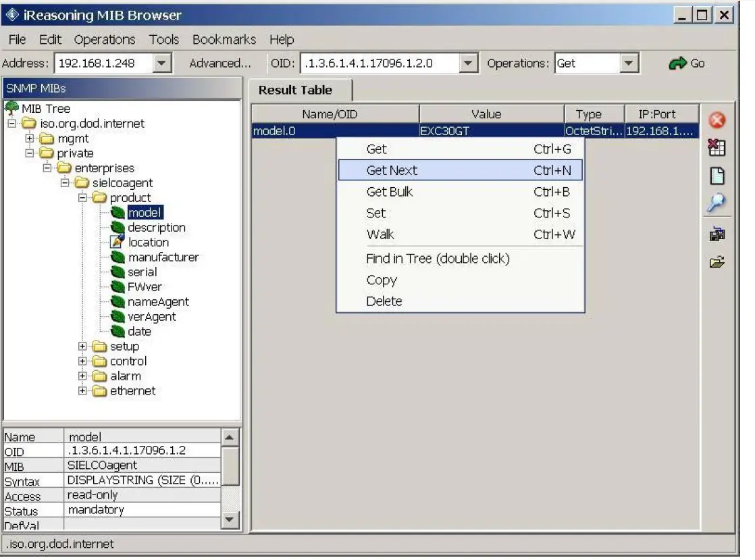Open the Bookmarks menu
The height and width of the screenshot is (560, 755).
[224, 39]
